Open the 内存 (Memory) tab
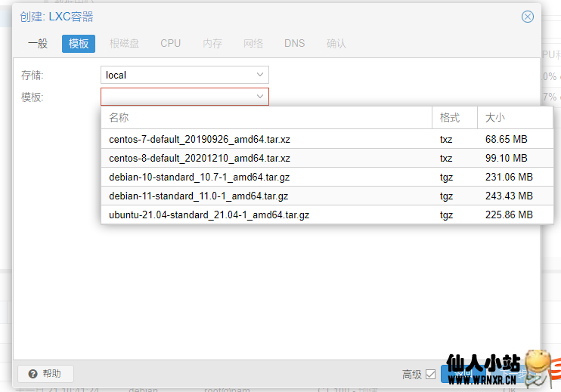Screen dimensions: 561x392 pos(212,43)
